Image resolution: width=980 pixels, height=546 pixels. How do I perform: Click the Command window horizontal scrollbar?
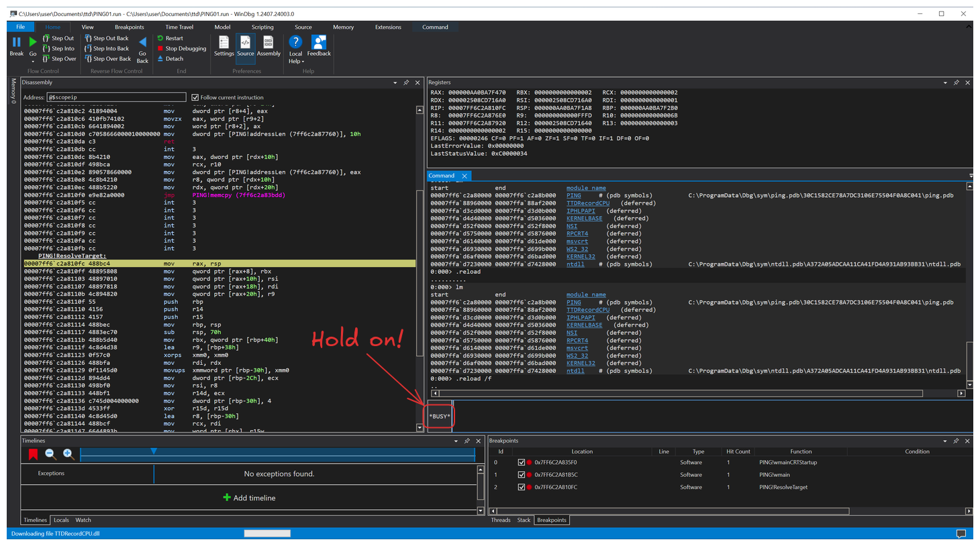pos(681,393)
